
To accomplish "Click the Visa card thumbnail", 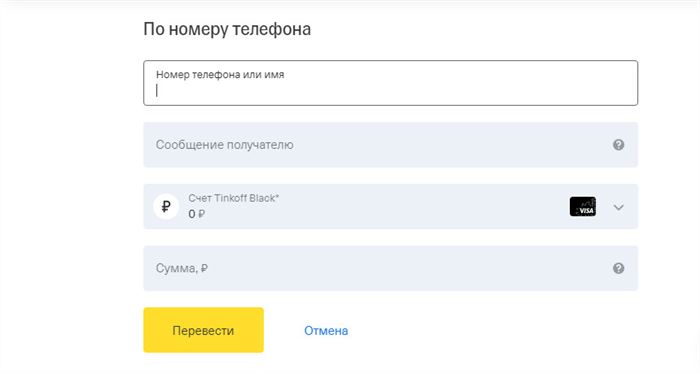I will tap(583, 207).
